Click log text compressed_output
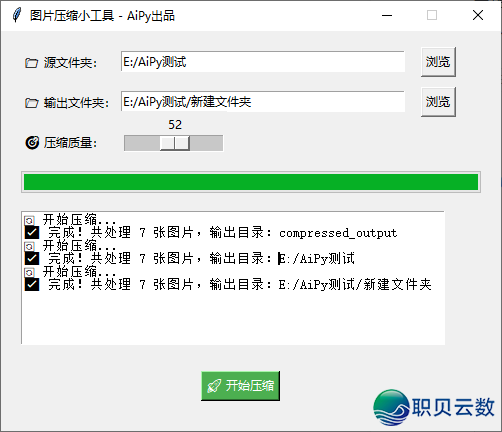The image size is (502, 432). click(338, 233)
